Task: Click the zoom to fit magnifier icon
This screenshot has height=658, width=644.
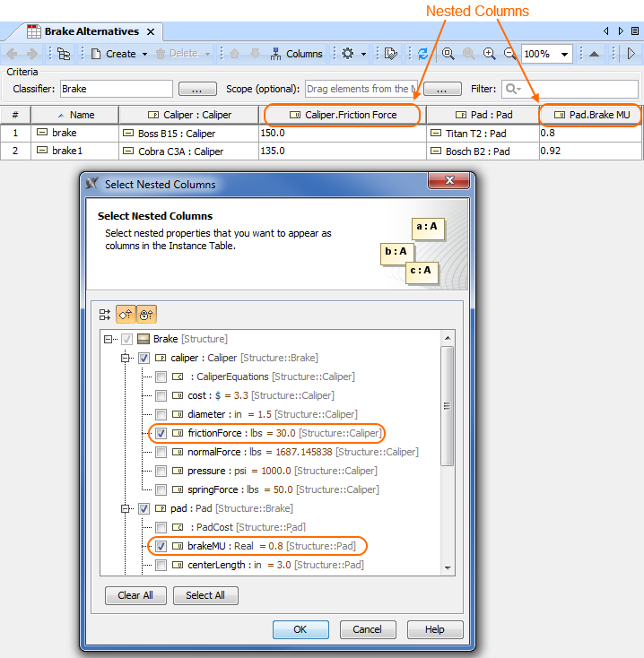Action: 448,54
